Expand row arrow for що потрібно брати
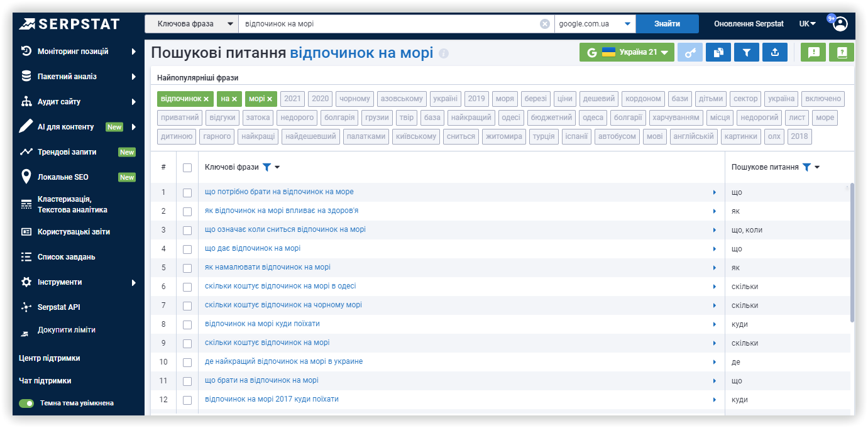 click(x=715, y=192)
